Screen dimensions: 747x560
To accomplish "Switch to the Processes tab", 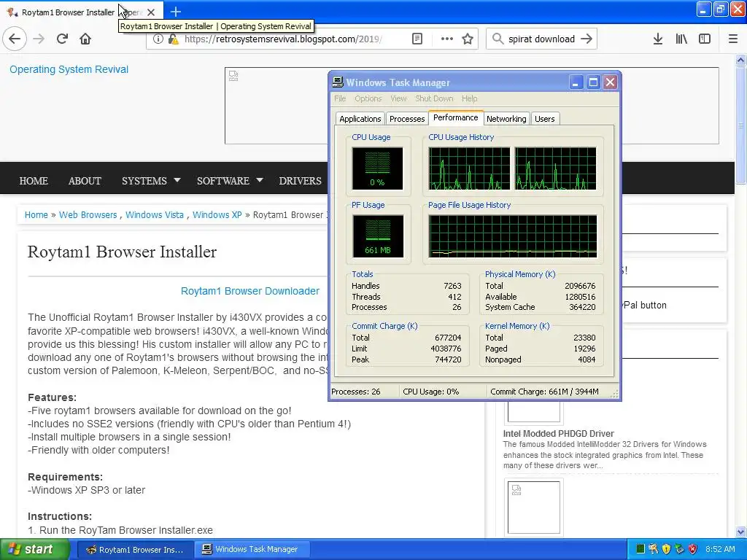I will (407, 119).
